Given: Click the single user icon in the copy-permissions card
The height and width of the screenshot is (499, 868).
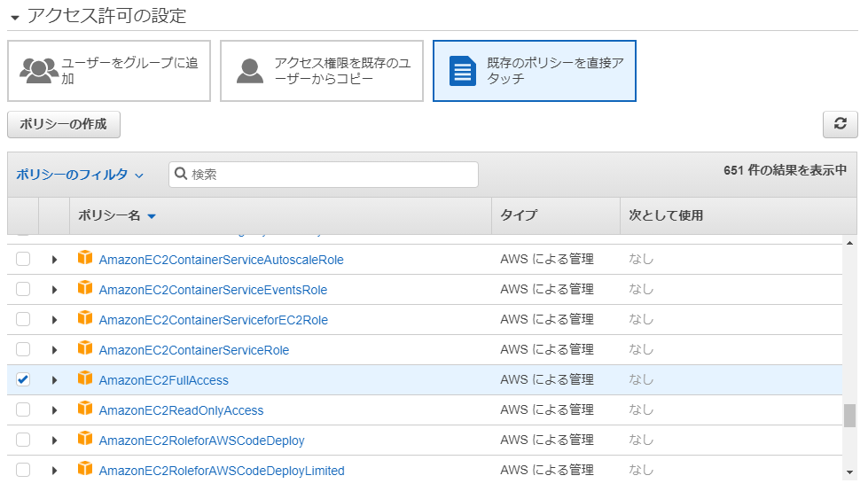Looking at the screenshot, I should pos(250,71).
